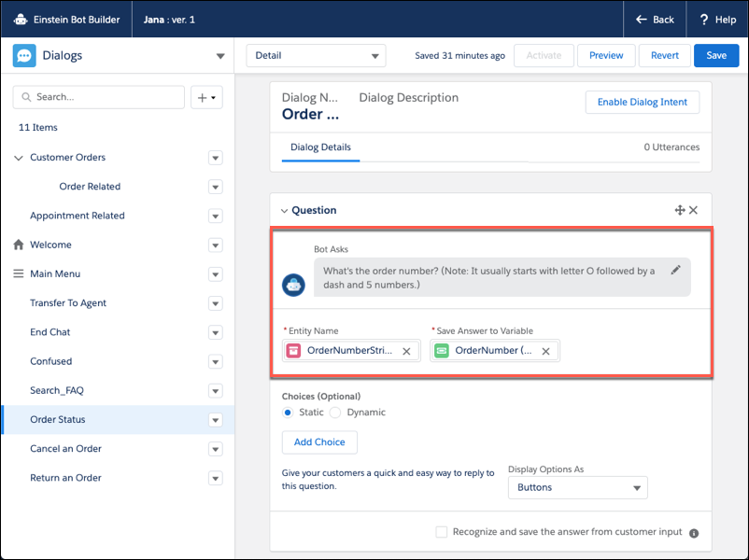
Task: Select the End Chat dialog
Action: coord(50,332)
